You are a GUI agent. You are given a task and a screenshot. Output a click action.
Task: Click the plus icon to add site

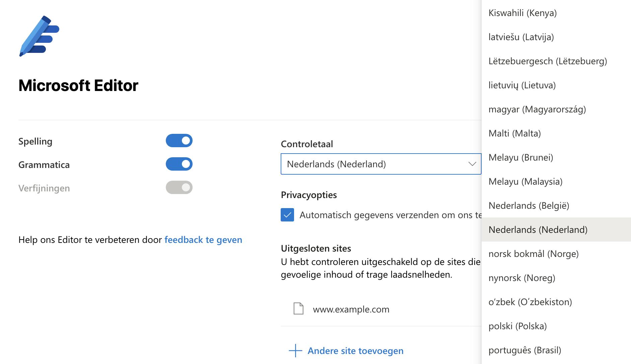295,351
